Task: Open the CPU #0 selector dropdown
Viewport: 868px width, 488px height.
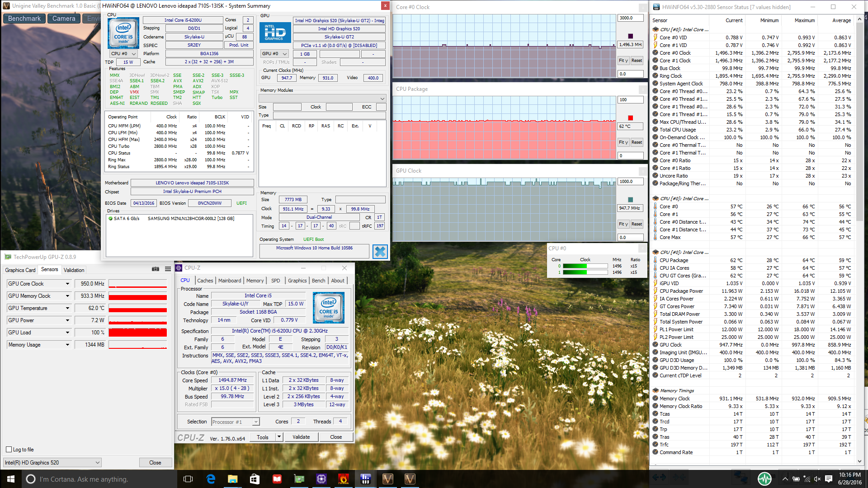Action: click(x=124, y=54)
